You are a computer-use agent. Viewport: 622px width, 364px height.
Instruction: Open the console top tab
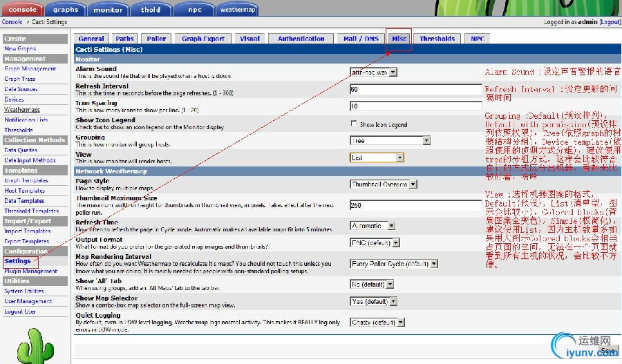(23, 9)
